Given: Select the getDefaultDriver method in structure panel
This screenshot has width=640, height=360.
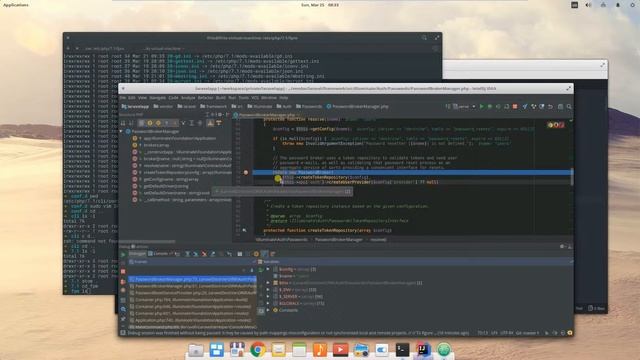Looking at the screenshot, I should [165, 186].
